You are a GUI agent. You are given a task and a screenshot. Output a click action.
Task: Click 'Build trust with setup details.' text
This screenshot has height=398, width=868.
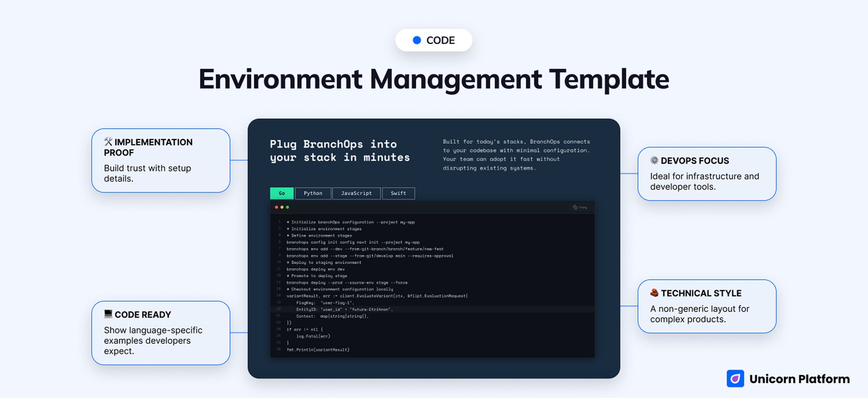(147, 173)
